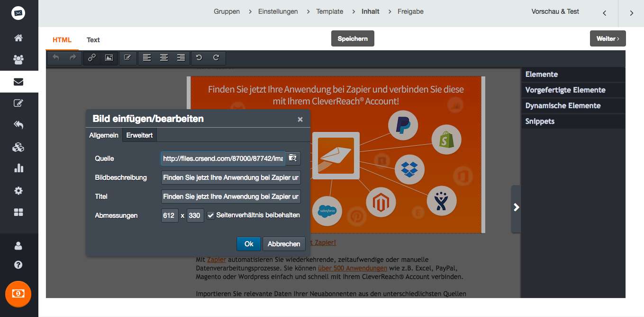Image resolution: width=644 pixels, height=317 pixels.
Task: Align text left in editor toolbar
Action: (x=147, y=57)
